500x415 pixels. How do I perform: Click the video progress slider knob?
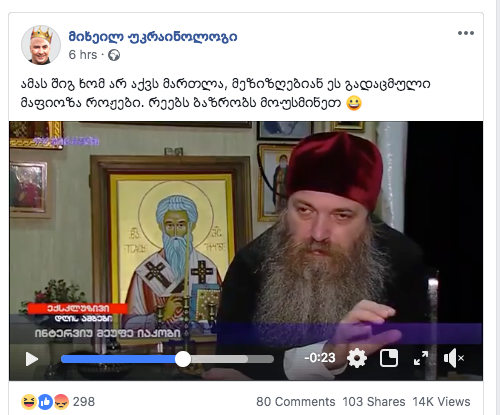click(x=183, y=359)
